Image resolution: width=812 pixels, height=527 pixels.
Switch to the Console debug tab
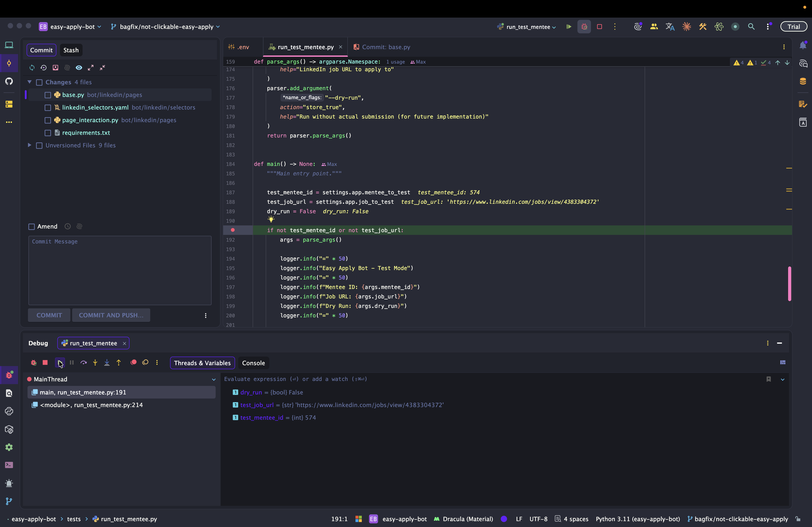coord(253,363)
